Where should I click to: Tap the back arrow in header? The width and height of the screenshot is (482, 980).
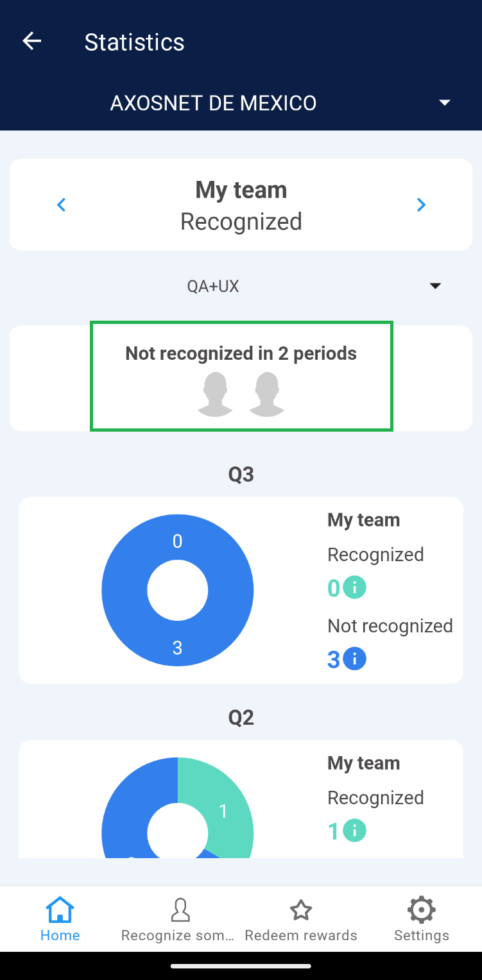31,42
